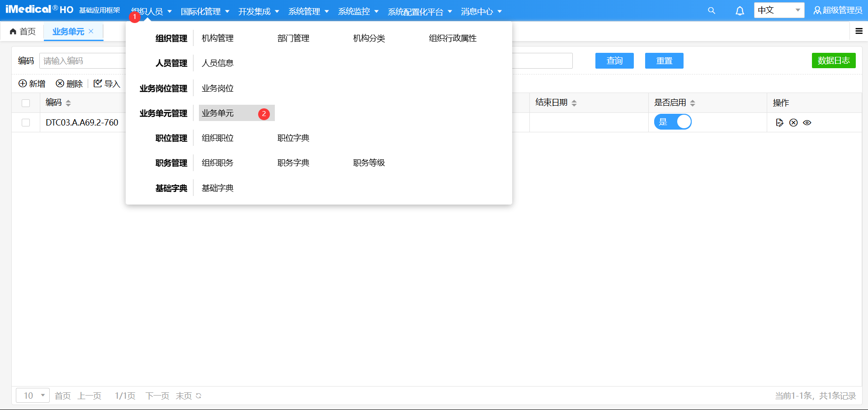This screenshot has width=868, height=410.
Task: Expand the 系统配置化平台 menu
Action: 420,11
